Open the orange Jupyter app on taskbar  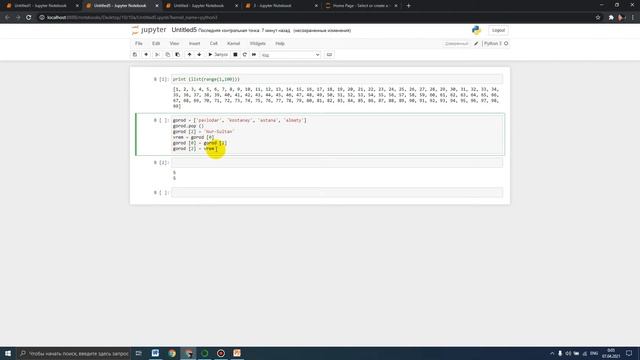(237, 353)
